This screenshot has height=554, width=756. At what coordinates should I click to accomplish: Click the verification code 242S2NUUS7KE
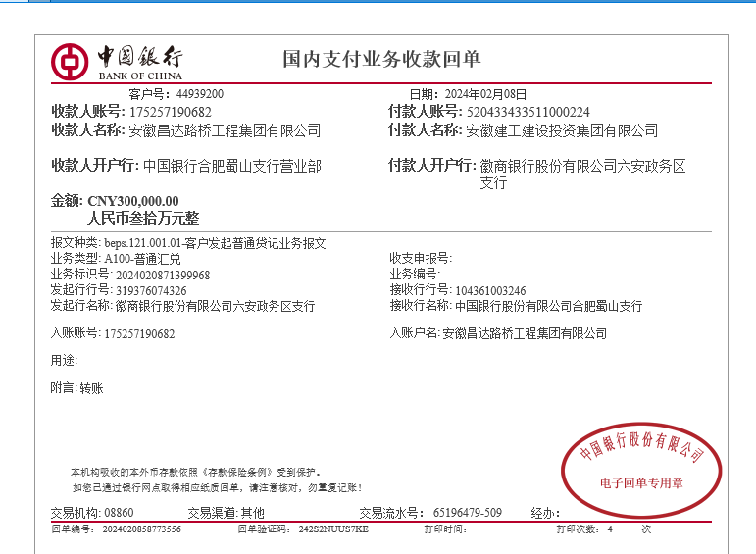[x=333, y=529]
